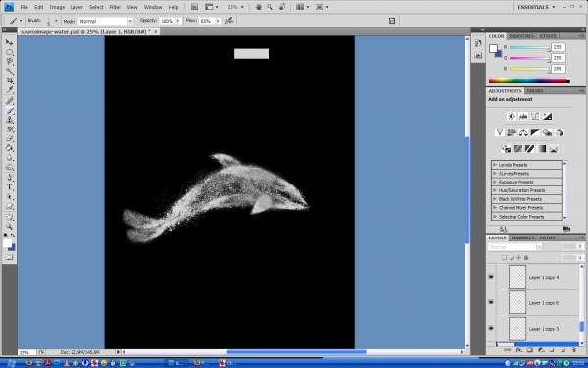Viewport: 588px width, 368px height.
Task: Add a Black & White adjustment
Action: click(535, 132)
